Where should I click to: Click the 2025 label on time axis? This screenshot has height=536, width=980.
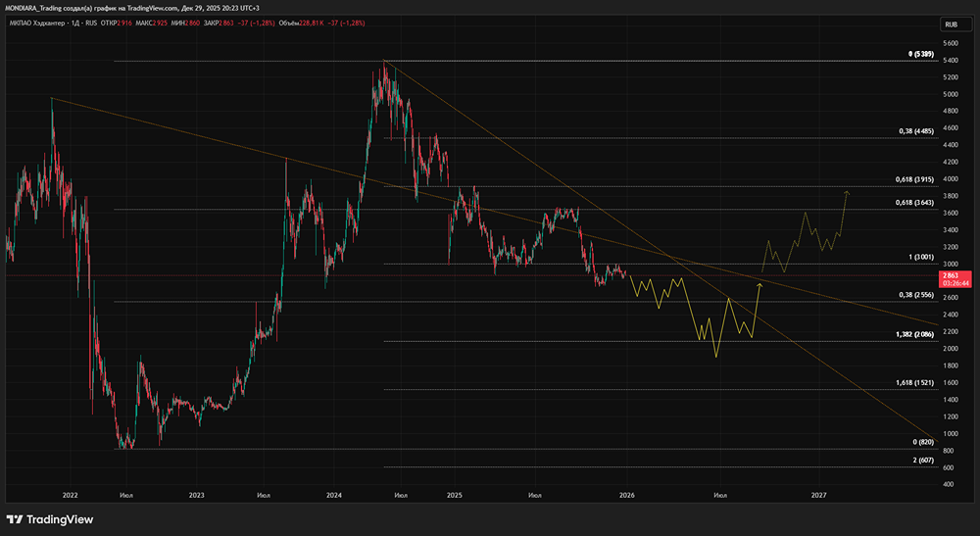455,496
